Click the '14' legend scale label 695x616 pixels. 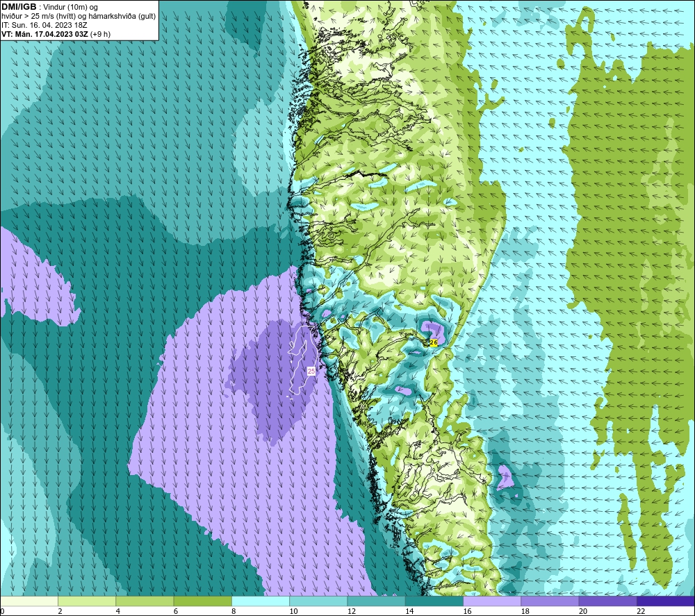[409, 611]
